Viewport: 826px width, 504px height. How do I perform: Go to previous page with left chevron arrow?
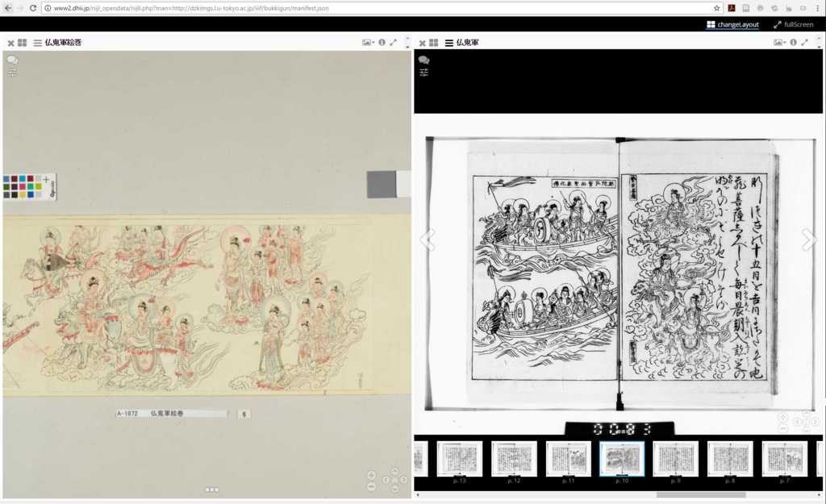(x=428, y=240)
